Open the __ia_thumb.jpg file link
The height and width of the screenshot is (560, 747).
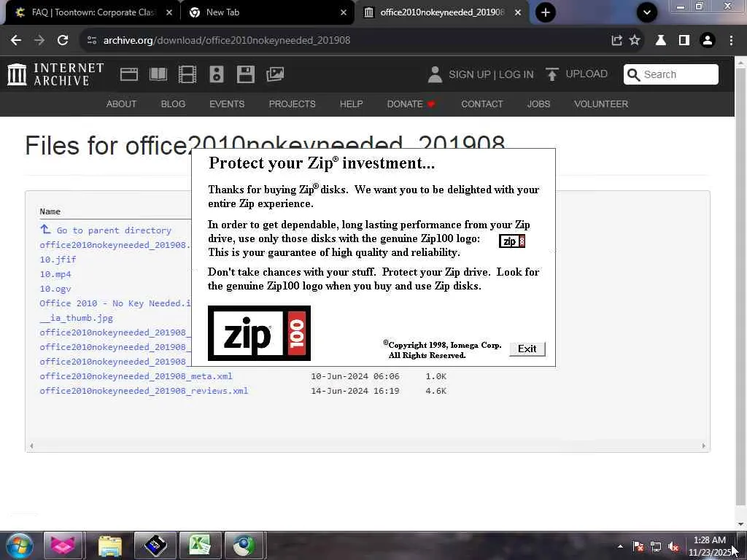point(76,318)
